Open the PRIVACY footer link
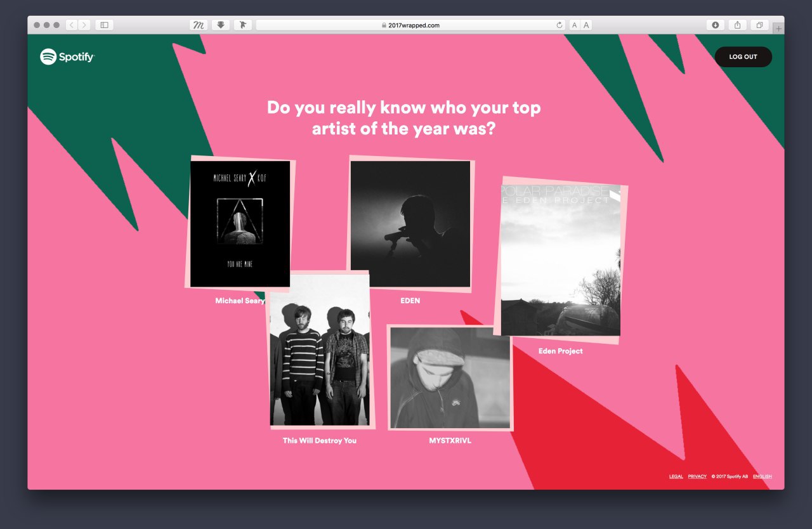 pyautogui.click(x=697, y=476)
